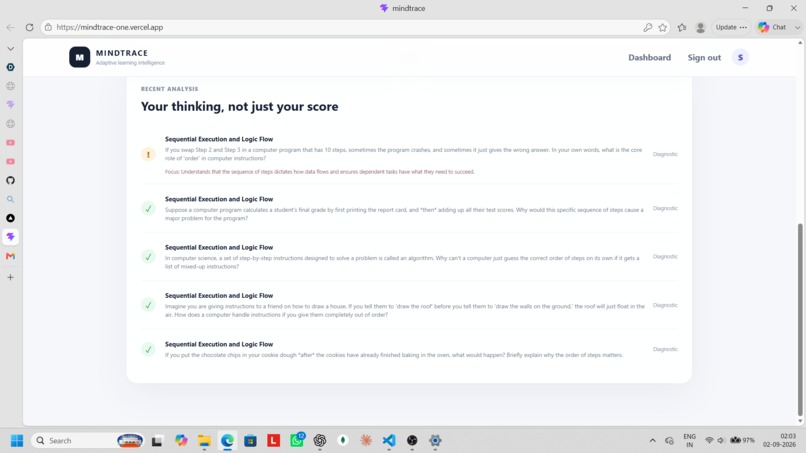
Task: Click the Update button
Action: point(726,27)
